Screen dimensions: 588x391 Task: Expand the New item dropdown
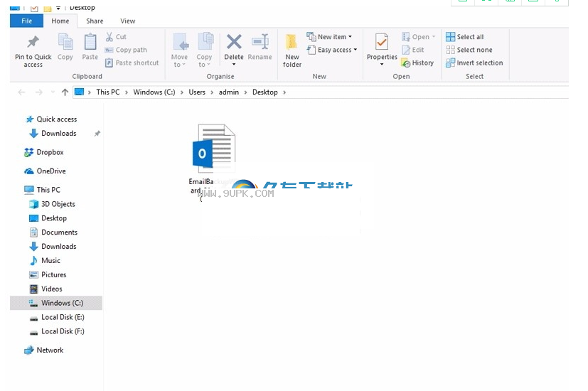pos(351,37)
